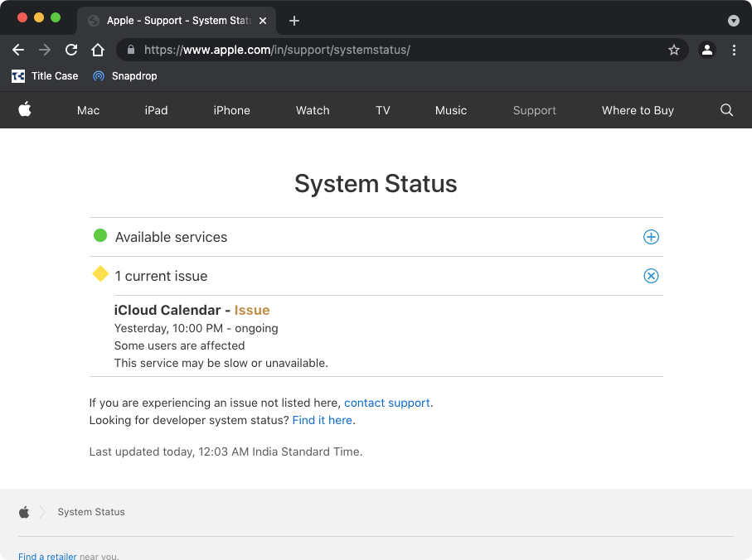752x560 pixels.
Task: Follow the Find it here link
Action: pos(323,420)
